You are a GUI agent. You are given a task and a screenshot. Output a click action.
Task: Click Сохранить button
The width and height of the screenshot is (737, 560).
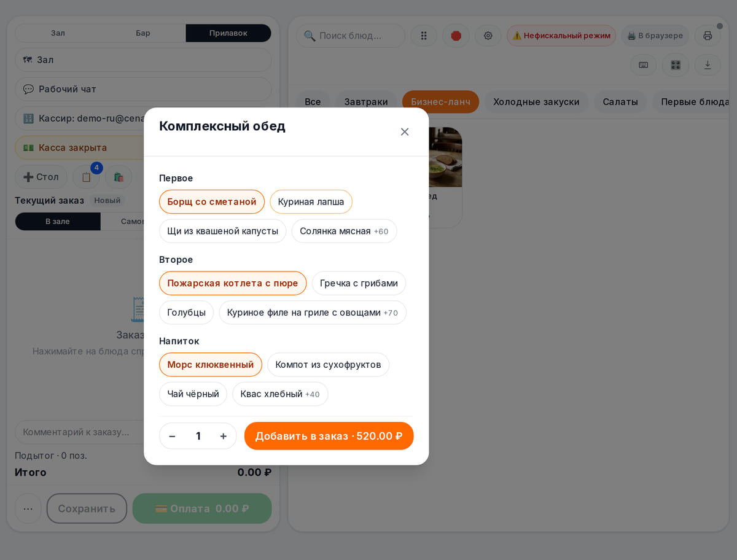[87, 508]
